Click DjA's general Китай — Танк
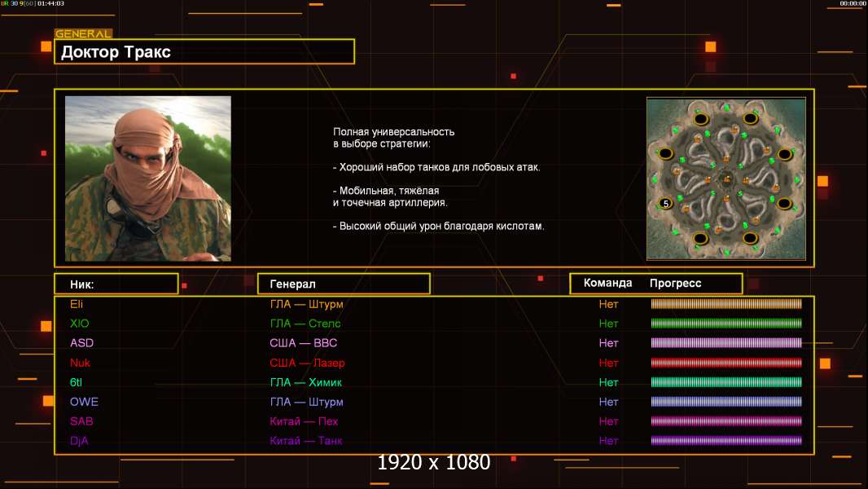 pos(306,441)
